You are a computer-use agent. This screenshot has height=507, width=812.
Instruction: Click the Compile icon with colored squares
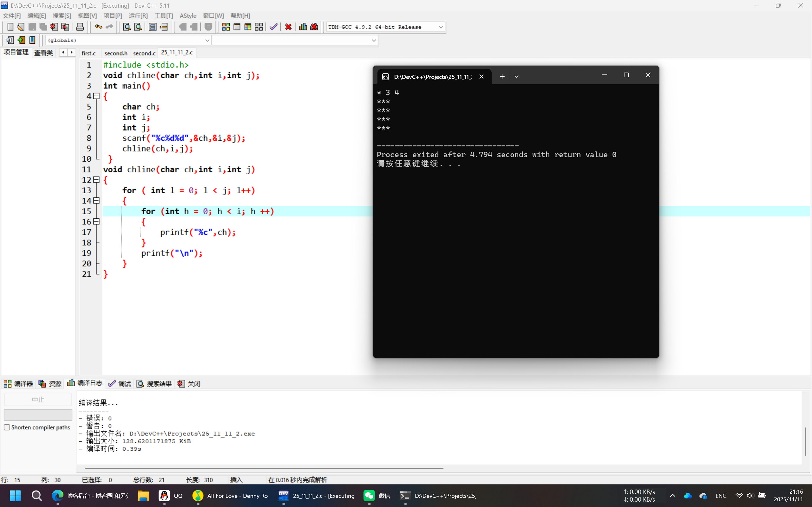click(226, 27)
